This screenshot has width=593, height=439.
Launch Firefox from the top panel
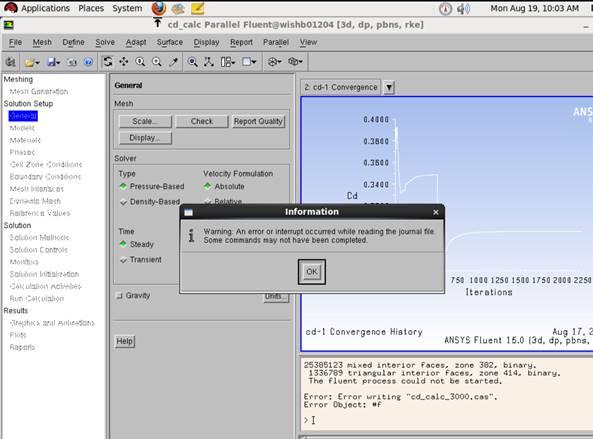pos(159,8)
